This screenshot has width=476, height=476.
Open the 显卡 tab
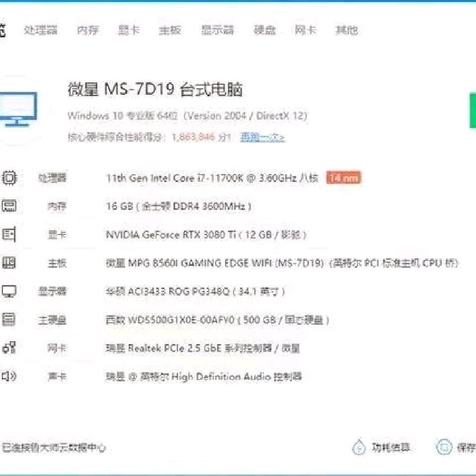click(129, 30)
